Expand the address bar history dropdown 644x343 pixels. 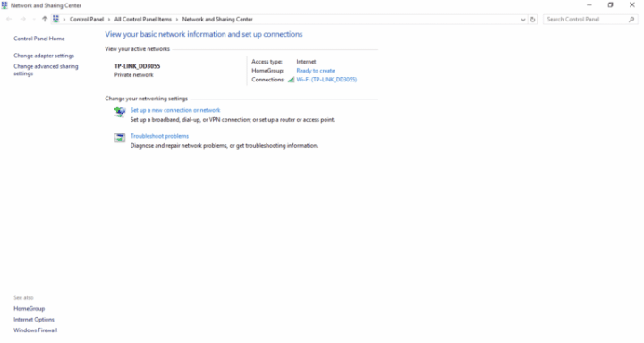pyautogui.click(x=523, y=20)
